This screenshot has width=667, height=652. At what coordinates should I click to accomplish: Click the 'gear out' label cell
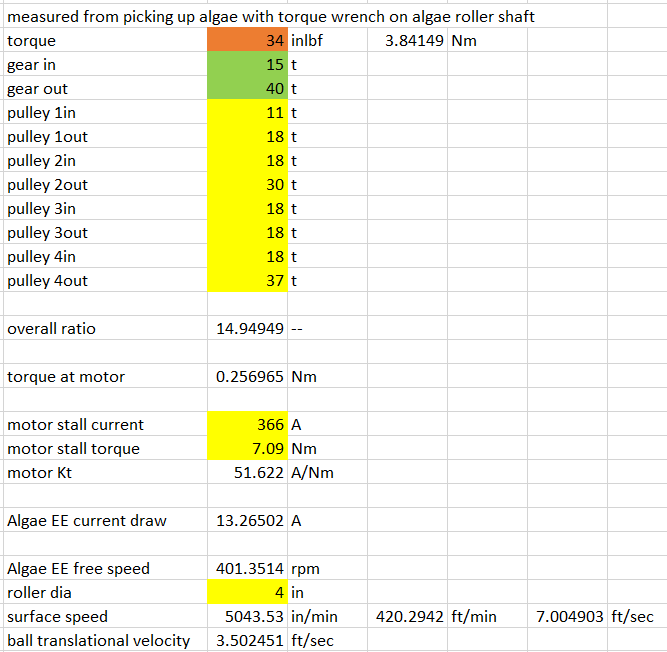pyautogui.click(x=105, y=88)
